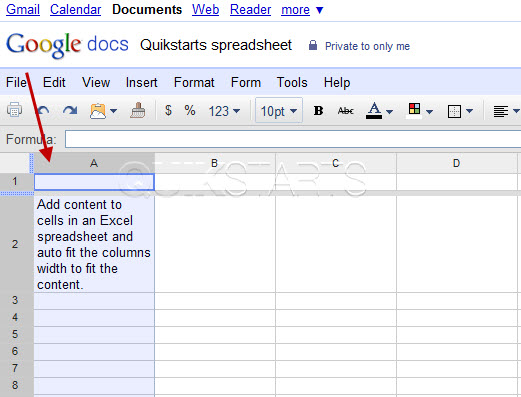The width and height of the screenshot is (521, 397).
Task: Open the Insert menu
Action: click(141, 82)
